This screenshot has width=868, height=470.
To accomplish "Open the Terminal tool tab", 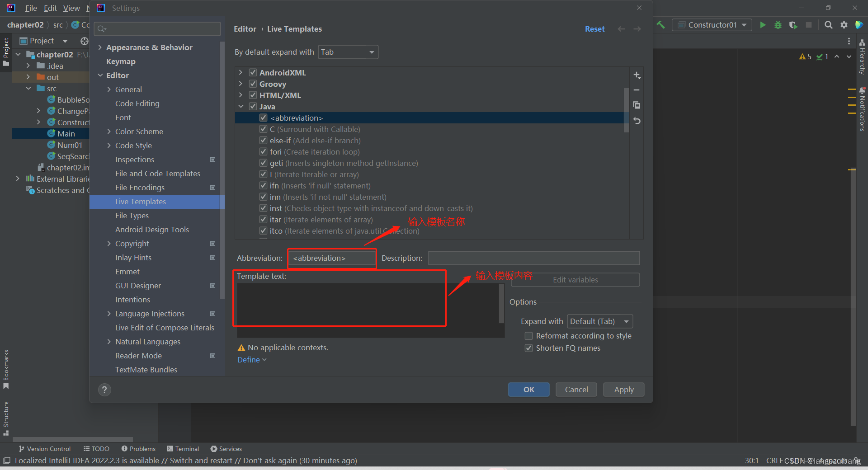I will tap(183, 449).
